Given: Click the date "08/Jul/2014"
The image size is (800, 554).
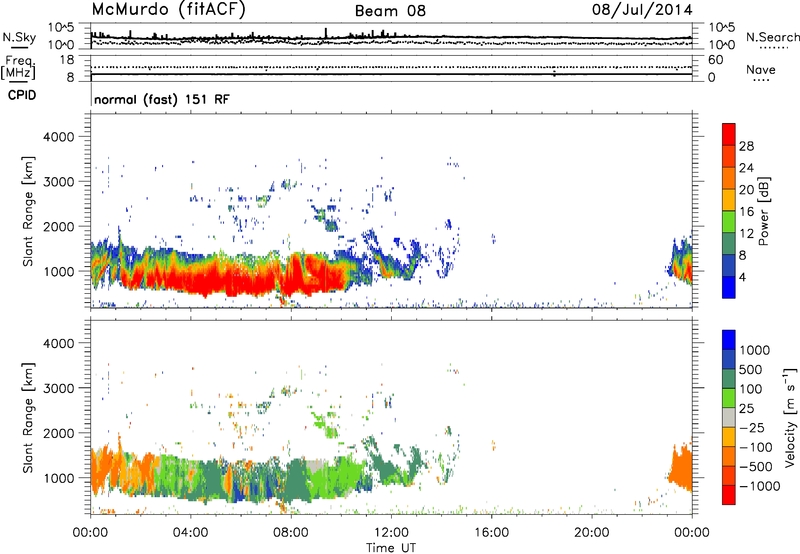Looking at the screenshot, I should click(642, 10).
